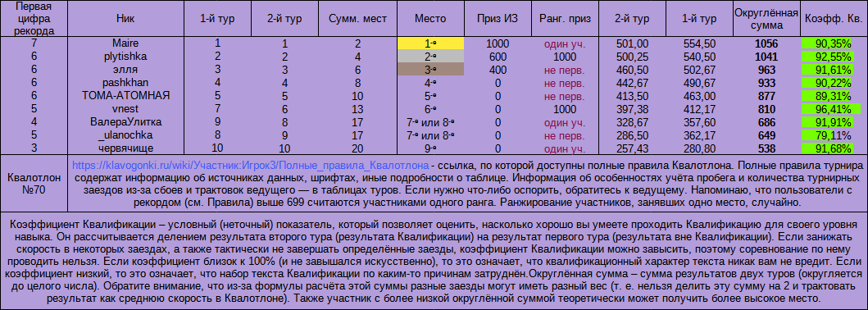Click the bronze third place cell "3-е"

coord(430,70)
